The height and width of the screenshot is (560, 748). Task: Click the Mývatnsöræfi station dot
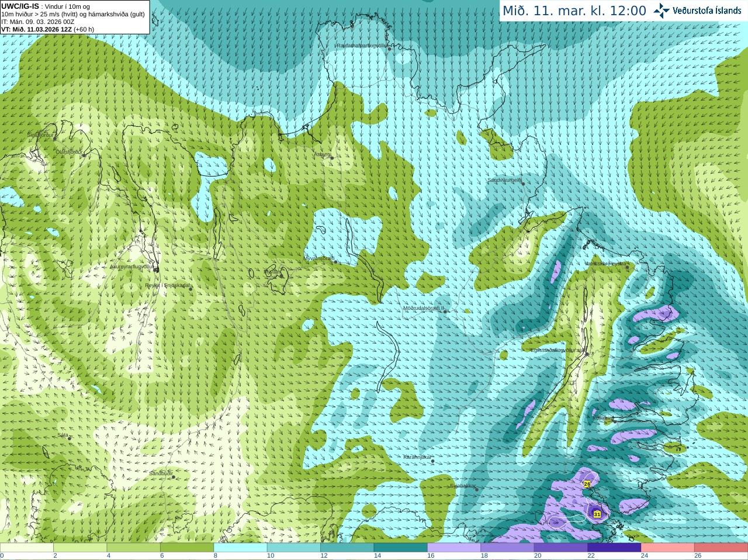click(x=335, y=261)
